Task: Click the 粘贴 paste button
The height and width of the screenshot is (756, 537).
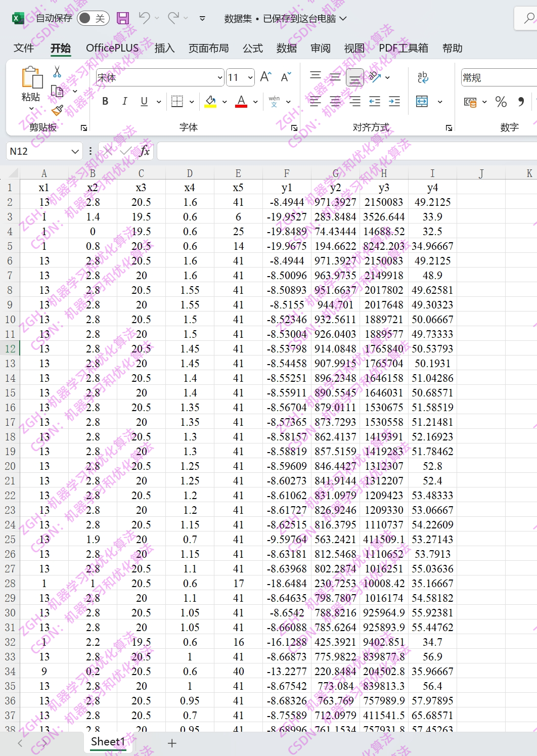Action: pos(32,86)
